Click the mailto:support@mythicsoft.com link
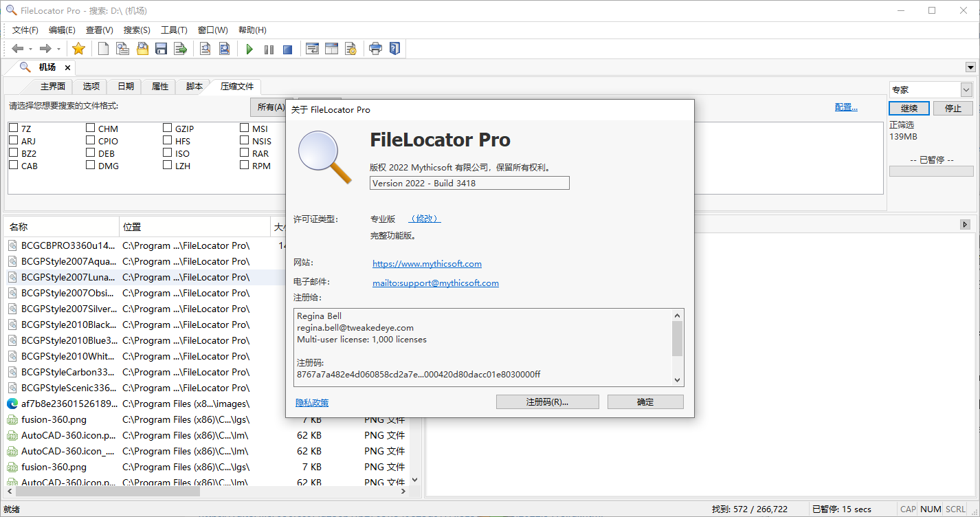The width and height of the screenshot is (980, 517). (x=436, y=283)
